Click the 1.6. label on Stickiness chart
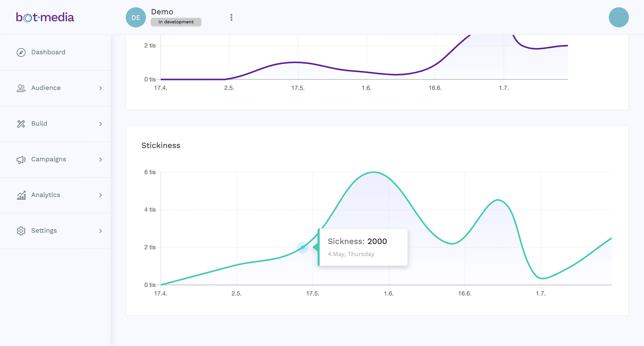 (389, 293)
